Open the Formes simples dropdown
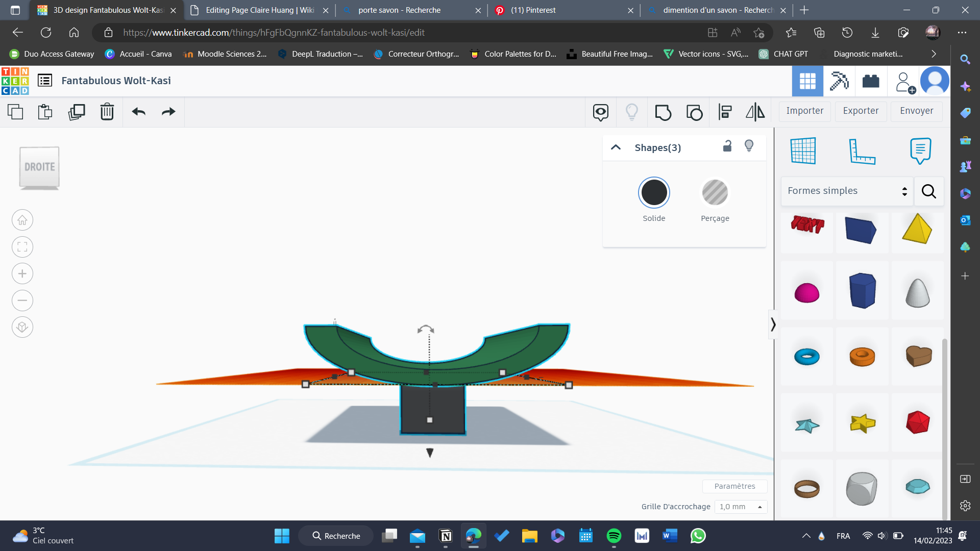The height and width of the screenshot is (551, 980). (x=847, y=191)
